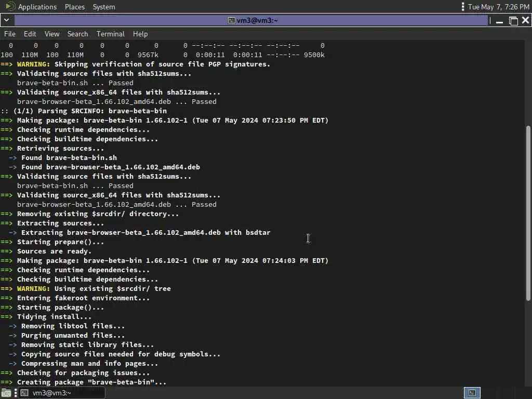The height and width of the screenshot is (399, 532).
Task: Click 'Removing static library files...' line
Action: pyautogui.click(x=81, y=345)
